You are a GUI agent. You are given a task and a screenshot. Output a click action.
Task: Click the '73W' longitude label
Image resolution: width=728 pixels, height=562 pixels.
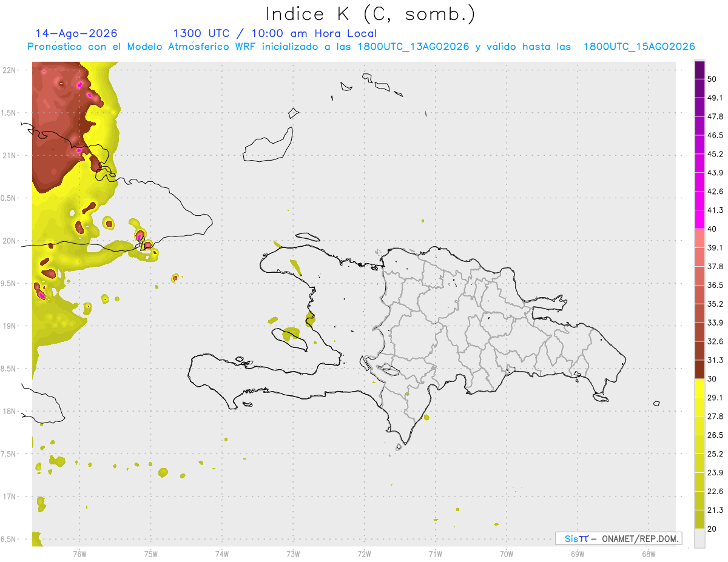(x=293, y=554)
